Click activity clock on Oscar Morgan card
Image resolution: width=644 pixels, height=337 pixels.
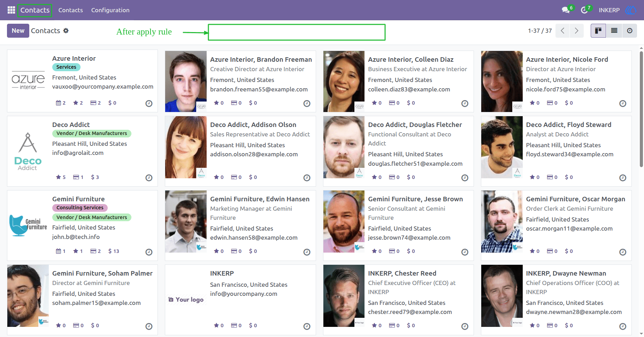pyautogui.click(x=623, y=252)
